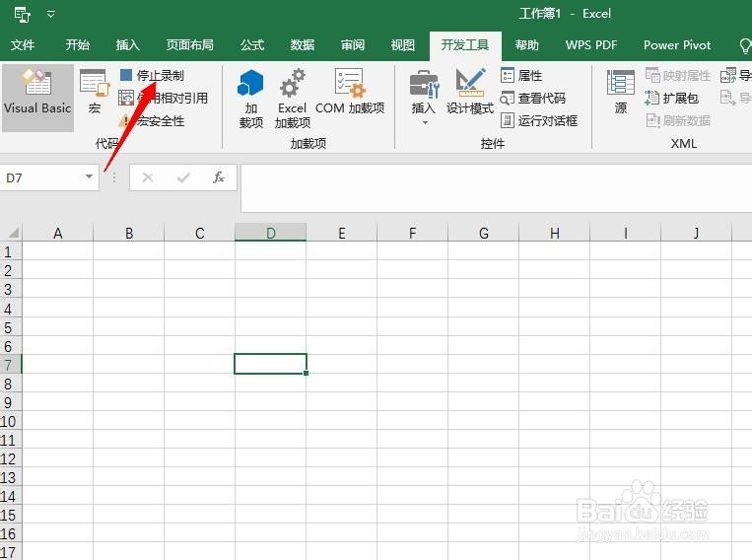This screenshot has height=560, width=752.
Task: Click the Name Box showing D7
Action: coord(42,178)
